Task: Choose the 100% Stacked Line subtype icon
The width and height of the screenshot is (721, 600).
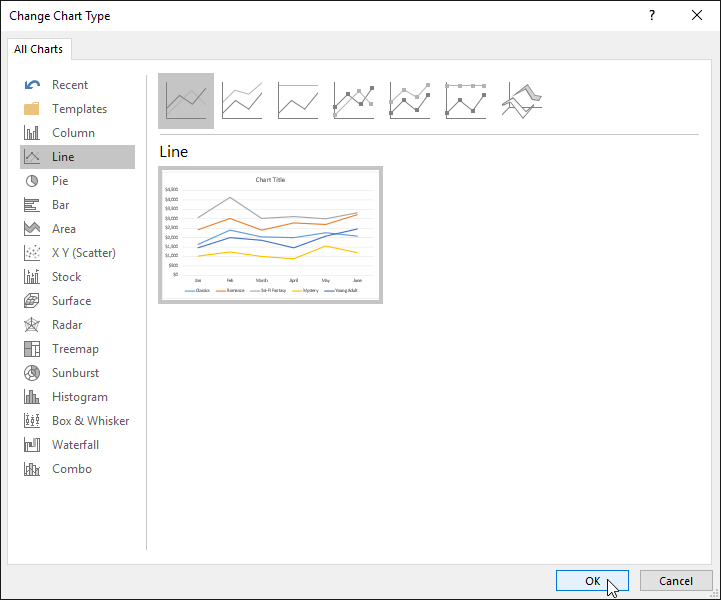Action: (298, 101)
